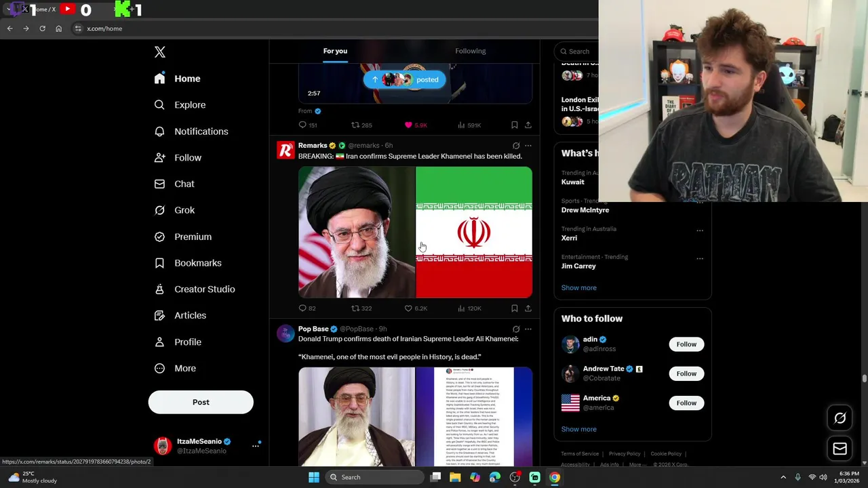Open Pop Base post more options dots
868x488 pixels.
[x=528, y=329]
